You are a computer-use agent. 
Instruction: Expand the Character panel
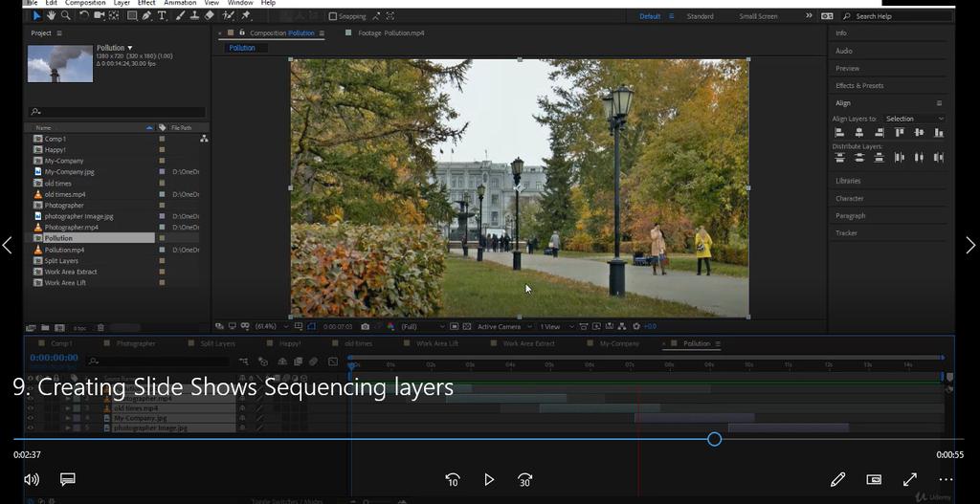pyautogui.click(x=850, y=198)
